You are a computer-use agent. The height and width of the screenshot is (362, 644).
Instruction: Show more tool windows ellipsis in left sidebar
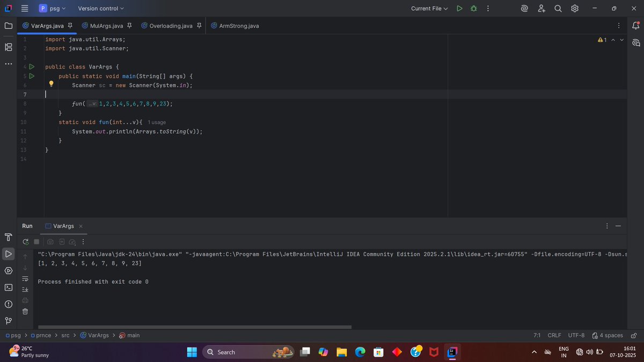tap(8, 64)
